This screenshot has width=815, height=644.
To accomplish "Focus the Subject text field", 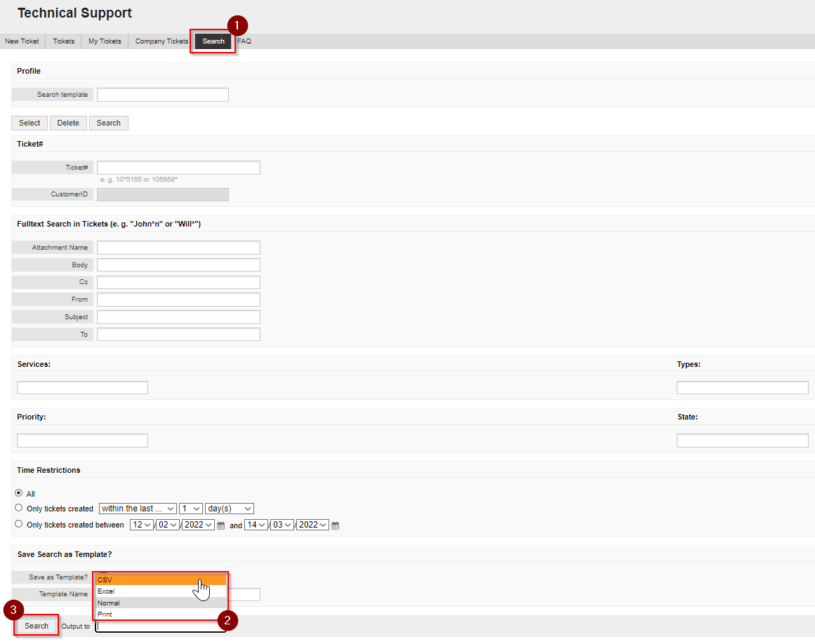I will tap(178, 317).
